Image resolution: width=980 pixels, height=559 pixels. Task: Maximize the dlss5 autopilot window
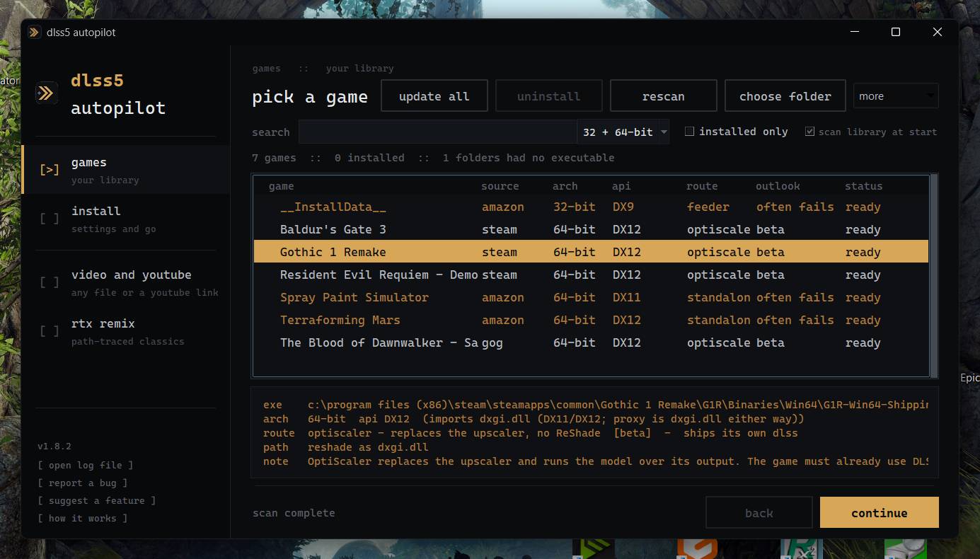pyautogui.click(x=896, y=32)
